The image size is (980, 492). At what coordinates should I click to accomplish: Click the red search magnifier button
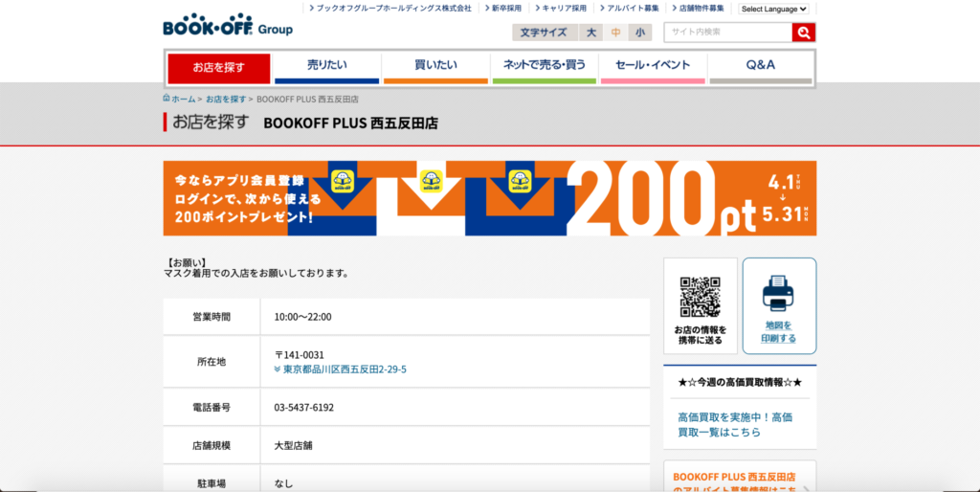(x=803, y=33)
